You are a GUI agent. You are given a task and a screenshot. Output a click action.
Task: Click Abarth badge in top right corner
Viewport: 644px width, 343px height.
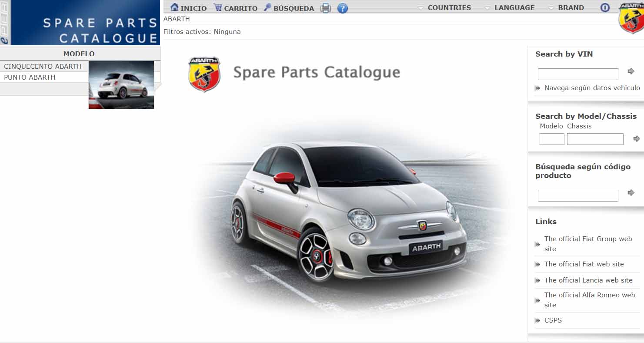[x=631, y=18]
